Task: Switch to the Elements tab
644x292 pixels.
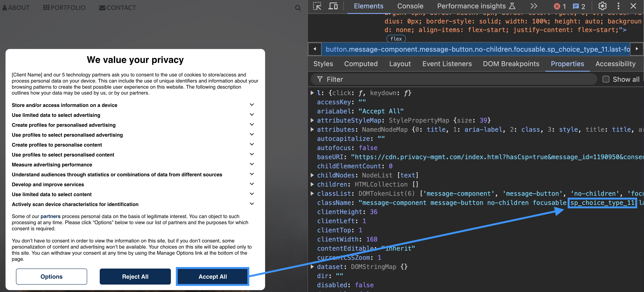Action: click(x=368, y=6)
